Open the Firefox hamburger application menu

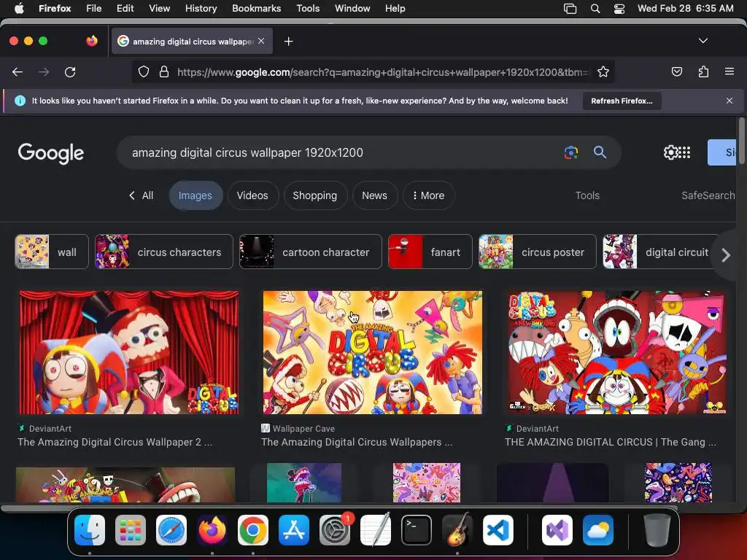[x=729, y=72]
